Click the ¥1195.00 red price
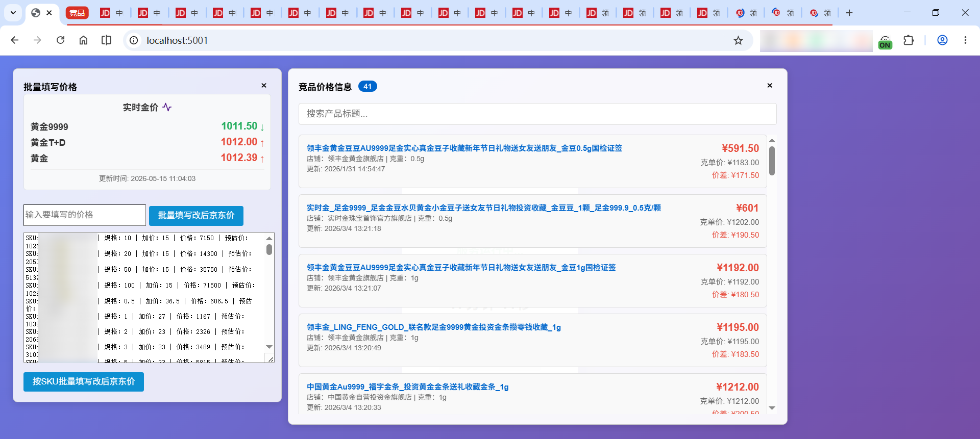 click(738, 327)
